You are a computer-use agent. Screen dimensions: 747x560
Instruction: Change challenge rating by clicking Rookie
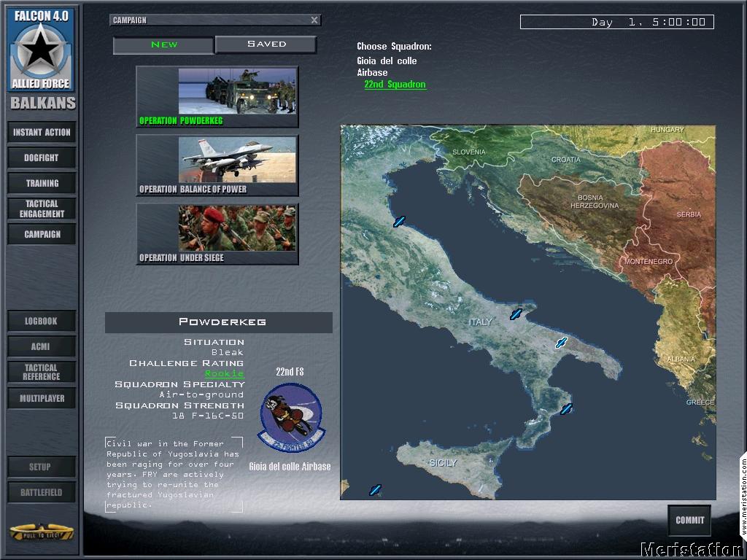[225, 373]
